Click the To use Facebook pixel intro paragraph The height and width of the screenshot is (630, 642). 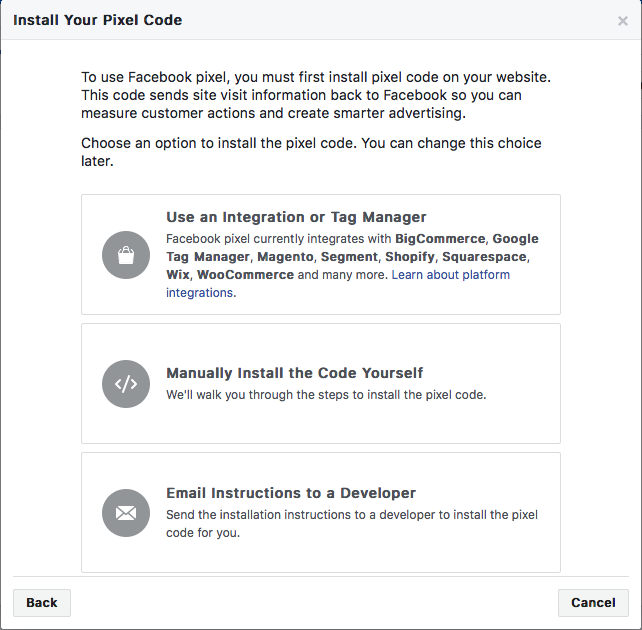point(316,95)
